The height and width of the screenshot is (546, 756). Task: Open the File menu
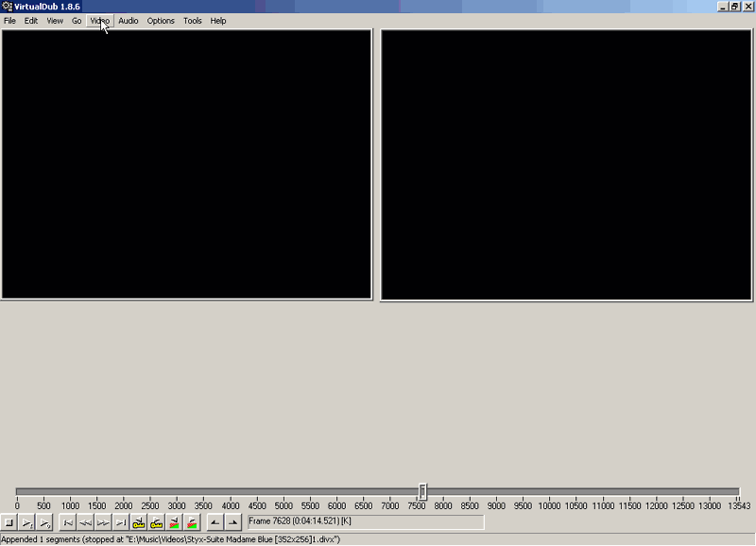click(x=9, y=21)
